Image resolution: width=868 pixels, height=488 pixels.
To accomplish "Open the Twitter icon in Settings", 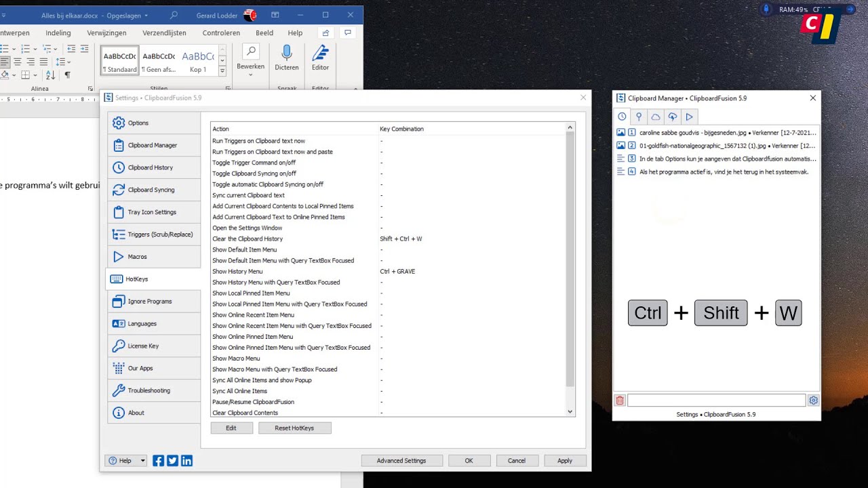I will click(172, 461).
